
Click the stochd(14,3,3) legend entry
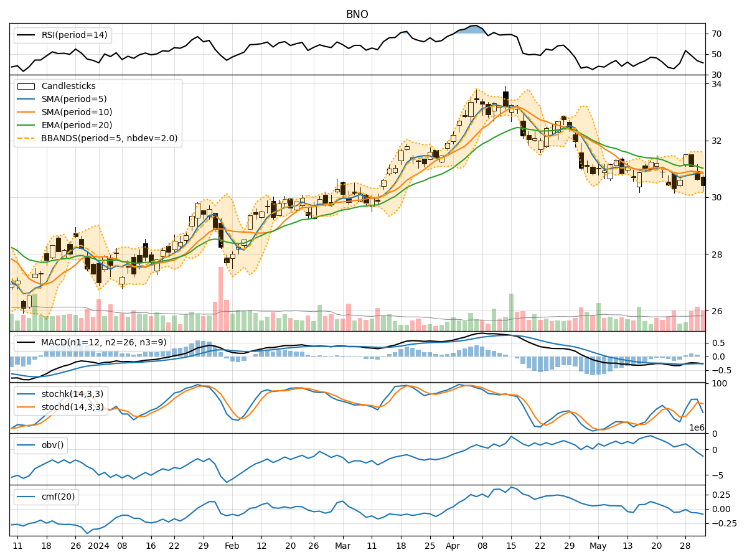[72, 407]
